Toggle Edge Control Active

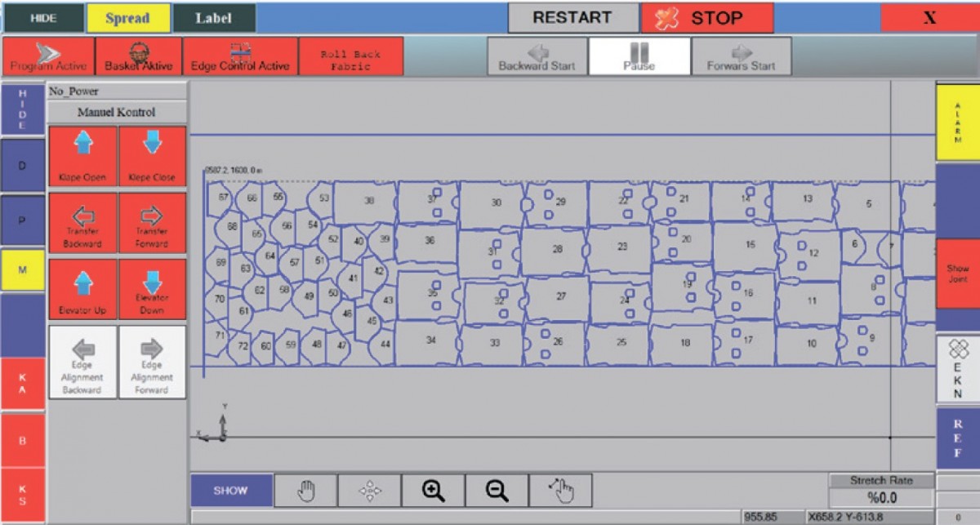(240, 57)
